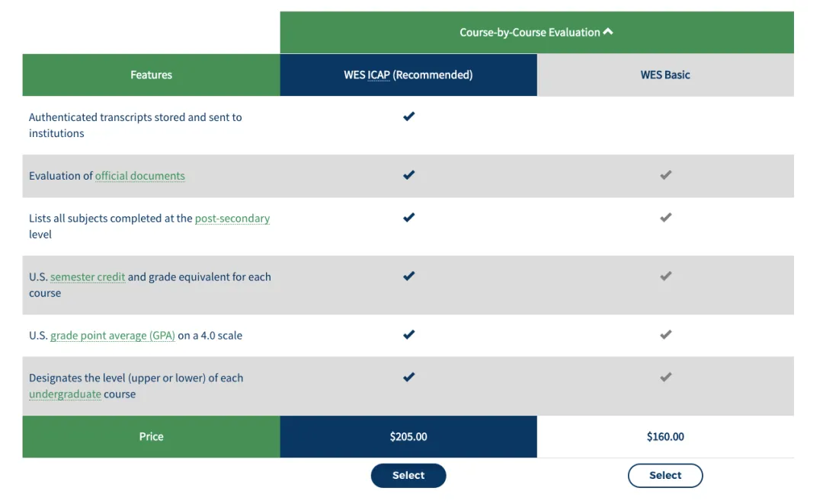Click Basic checkmark for semester credit row
This screenshot has height=504, width=823.
pyautogui.click(x=666, y=276)
